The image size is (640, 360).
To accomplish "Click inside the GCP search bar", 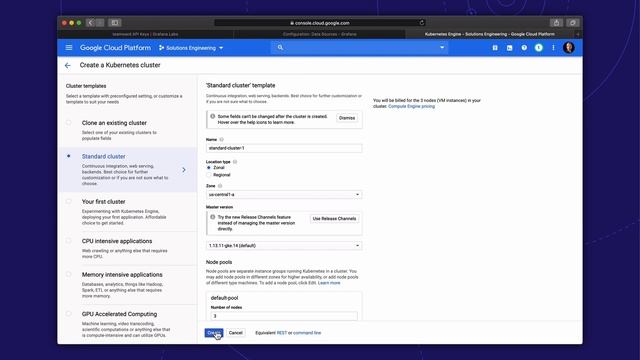I will pos(358,48).
